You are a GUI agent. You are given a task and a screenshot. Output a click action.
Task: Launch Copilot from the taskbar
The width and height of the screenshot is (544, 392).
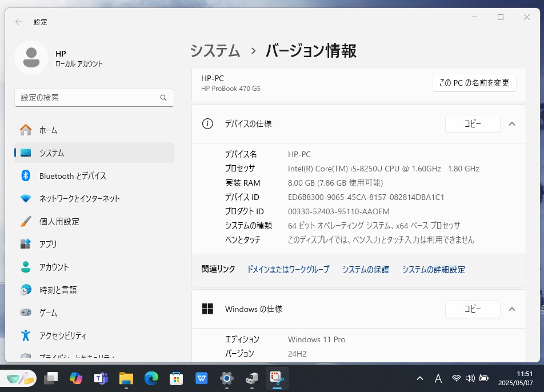pyautogui.click(x=76, y=378)
